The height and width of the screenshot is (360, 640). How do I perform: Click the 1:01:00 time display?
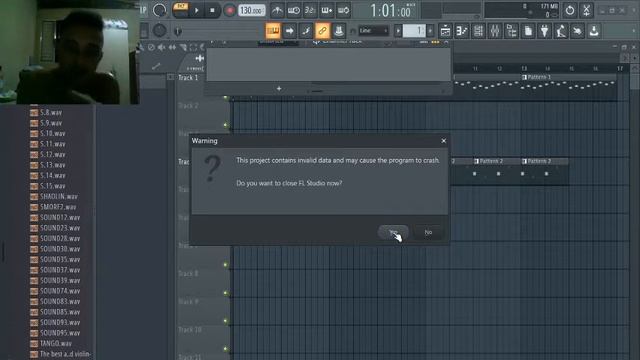point(390,11)
